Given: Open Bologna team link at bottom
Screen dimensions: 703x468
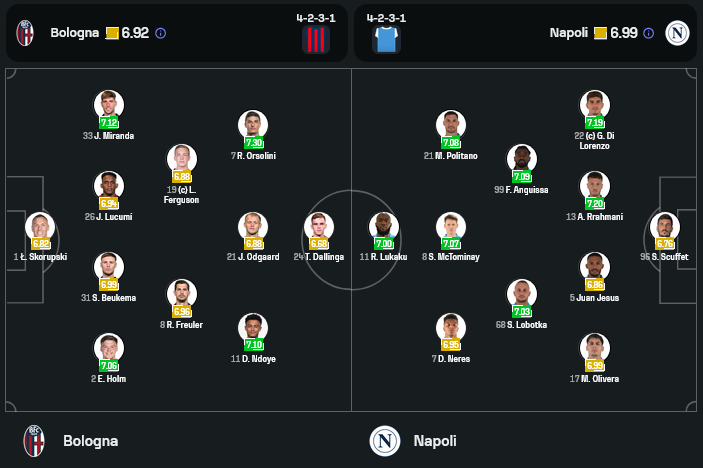Looking at the screenshot, I should [90, 441].
